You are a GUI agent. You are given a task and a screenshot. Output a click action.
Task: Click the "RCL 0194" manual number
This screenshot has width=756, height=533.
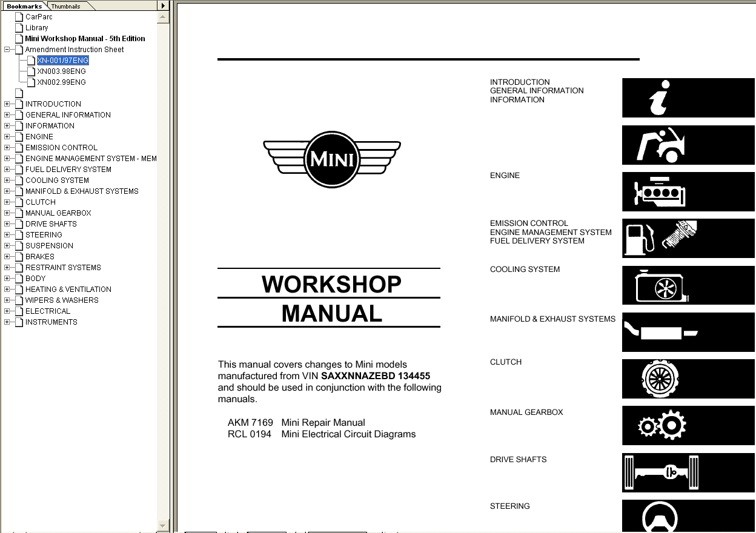coord(250,434)
